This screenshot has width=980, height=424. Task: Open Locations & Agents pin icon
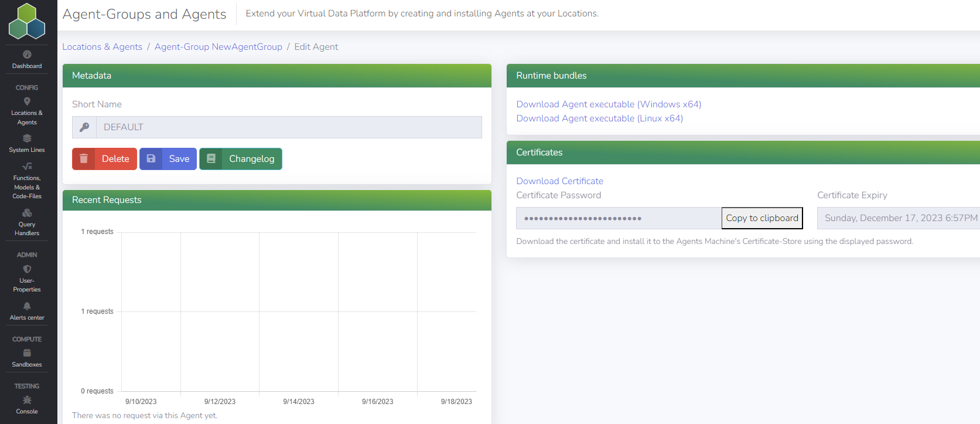(27, 101)
